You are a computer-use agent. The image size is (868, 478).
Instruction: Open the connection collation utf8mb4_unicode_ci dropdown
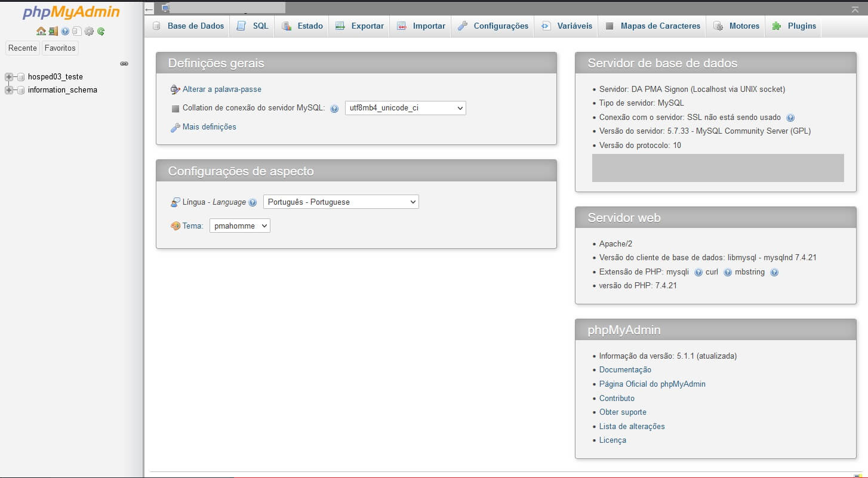pos(405,108)
